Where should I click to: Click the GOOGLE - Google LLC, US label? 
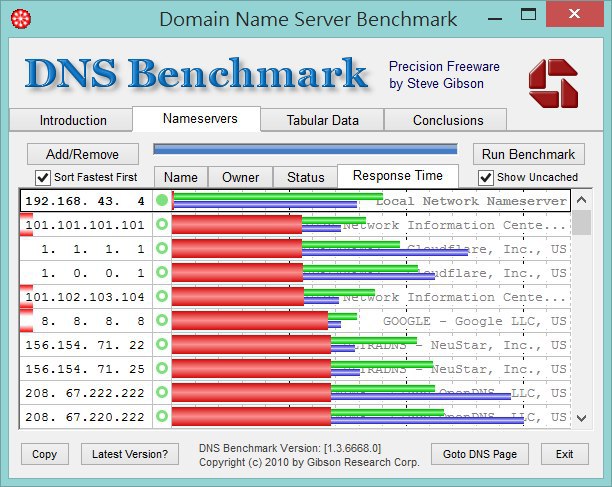coord(475,321)
